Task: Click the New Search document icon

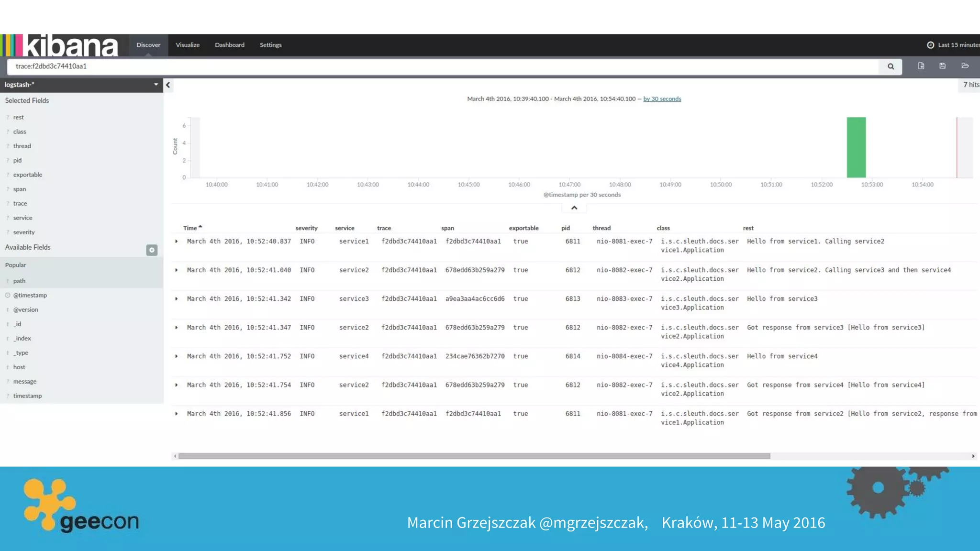Action: click(921, 66)
